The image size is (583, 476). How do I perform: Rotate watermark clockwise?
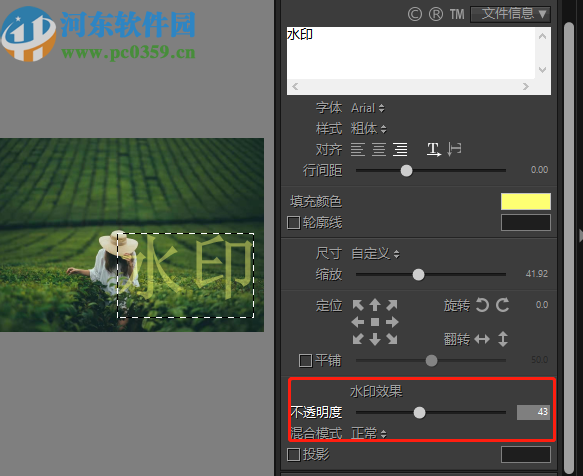502,305
